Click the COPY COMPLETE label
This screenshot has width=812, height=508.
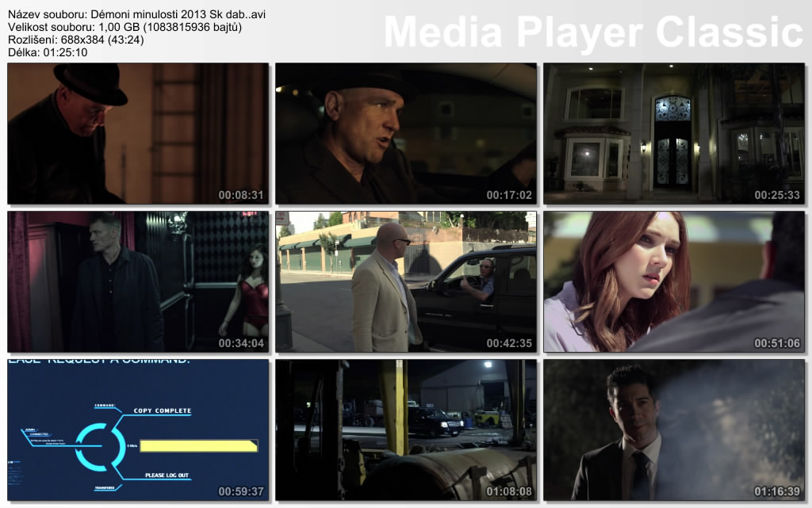coord(162,411)
